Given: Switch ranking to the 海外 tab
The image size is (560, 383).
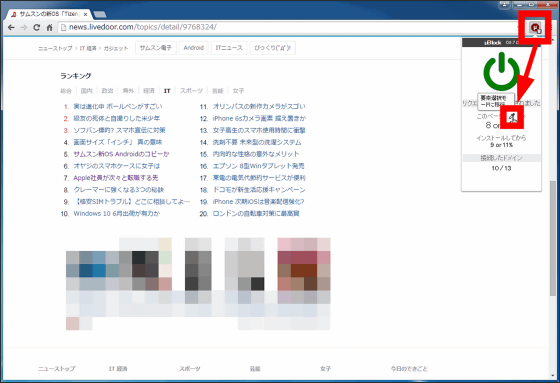Looking at the screenshot, I should pos(128,91).
